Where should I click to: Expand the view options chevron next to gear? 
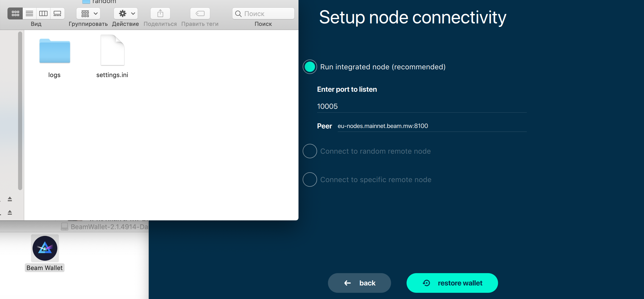pos(133,13)
